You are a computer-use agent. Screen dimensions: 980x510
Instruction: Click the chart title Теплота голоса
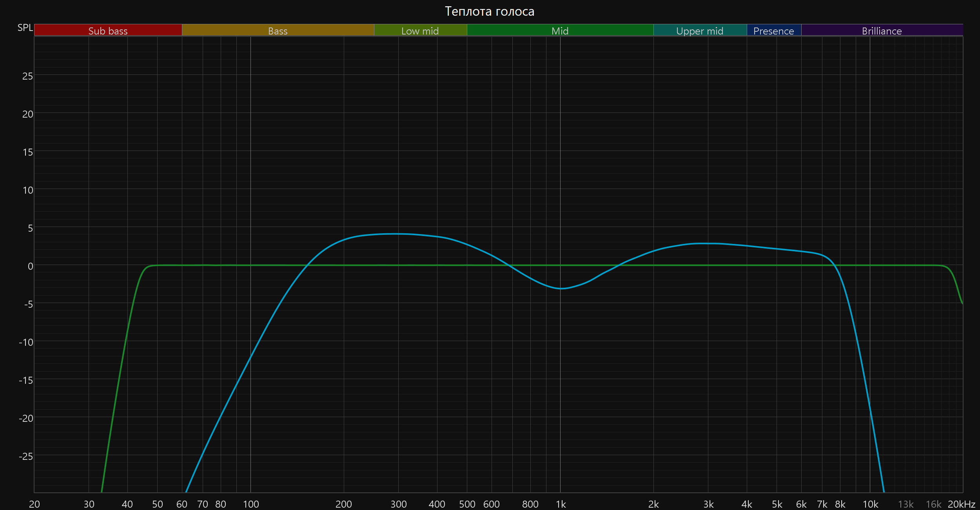489,11
